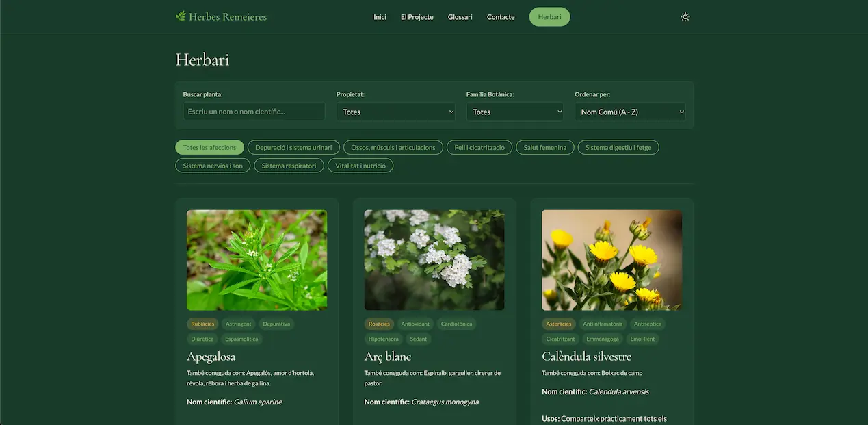Click 'També coneguda com: Boixac de camp'
The width and height of the screenshot is (868, 425).
592,373
